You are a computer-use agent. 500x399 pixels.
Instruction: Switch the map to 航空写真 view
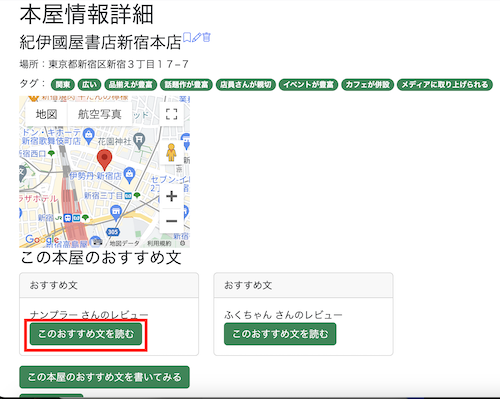[x=100, y=114]
